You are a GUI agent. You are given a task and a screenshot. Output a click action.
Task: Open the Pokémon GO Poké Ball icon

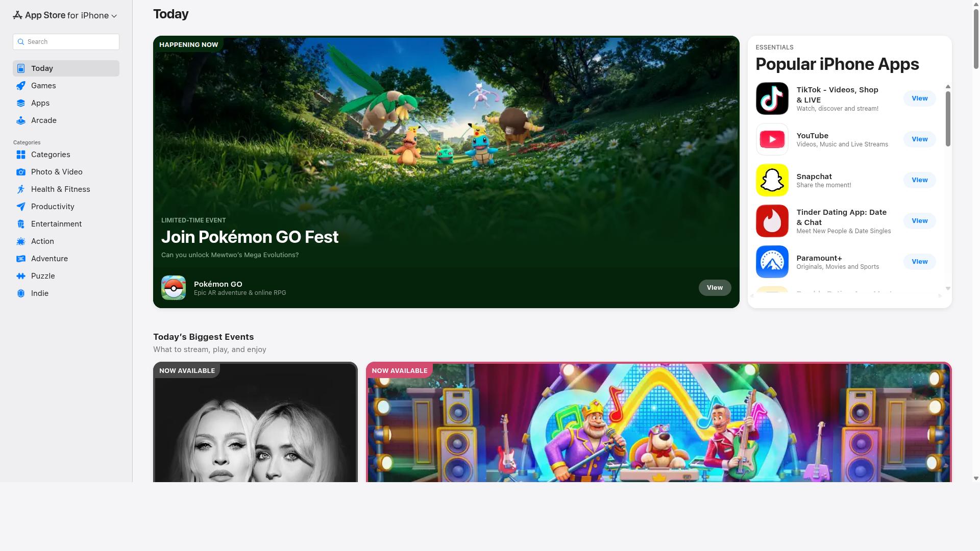pyautogui.click(x=174, y=288)
